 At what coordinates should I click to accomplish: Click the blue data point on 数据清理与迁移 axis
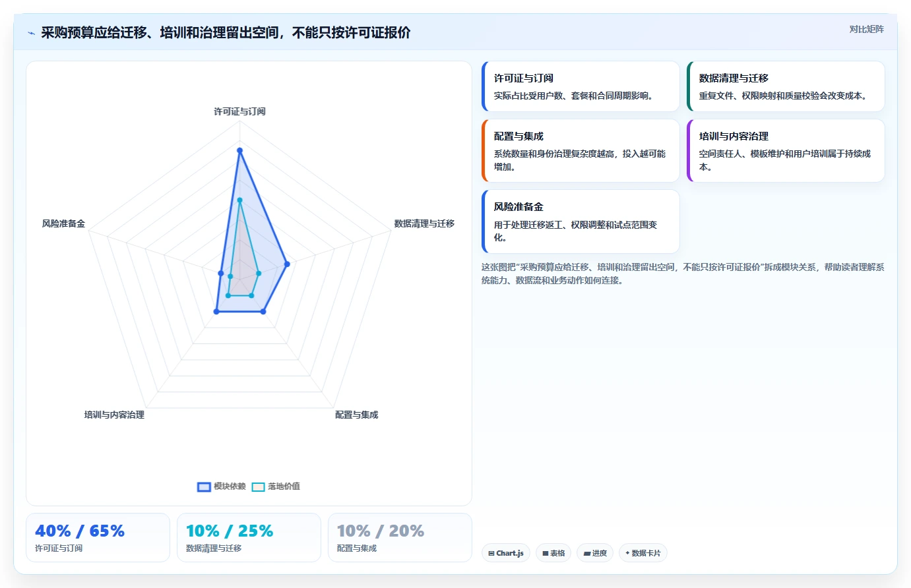tap(287, 264)
